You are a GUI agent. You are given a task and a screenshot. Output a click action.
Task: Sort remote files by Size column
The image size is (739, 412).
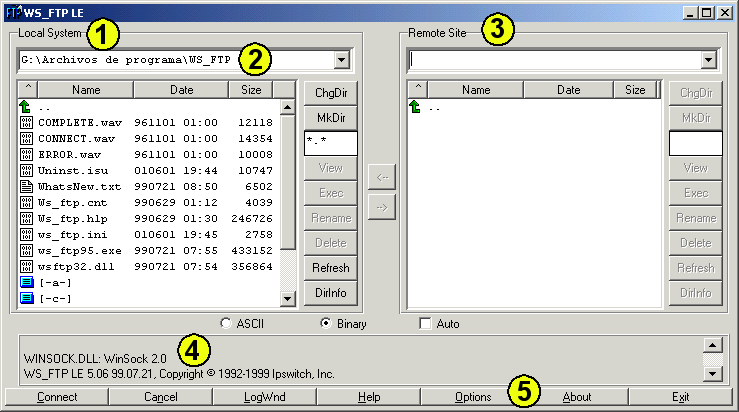[x=635, y=90]
